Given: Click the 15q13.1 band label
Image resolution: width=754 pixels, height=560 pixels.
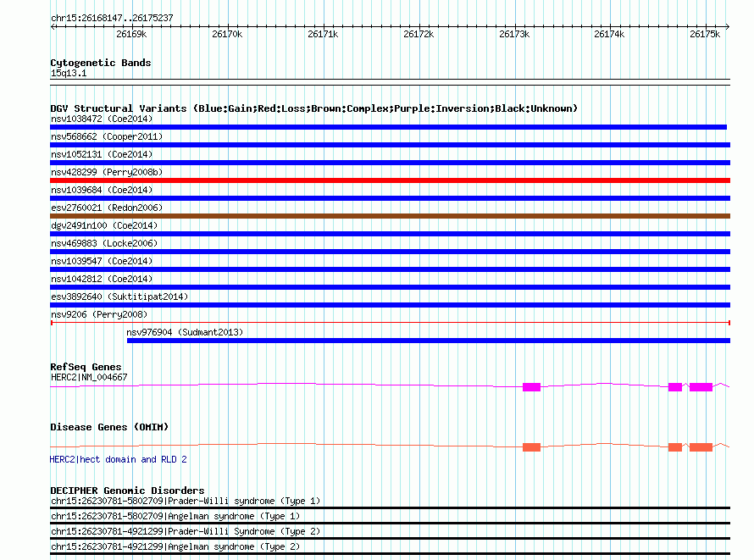Looking at the screenshot, I should pyautogui.click(x=69, y=73).
